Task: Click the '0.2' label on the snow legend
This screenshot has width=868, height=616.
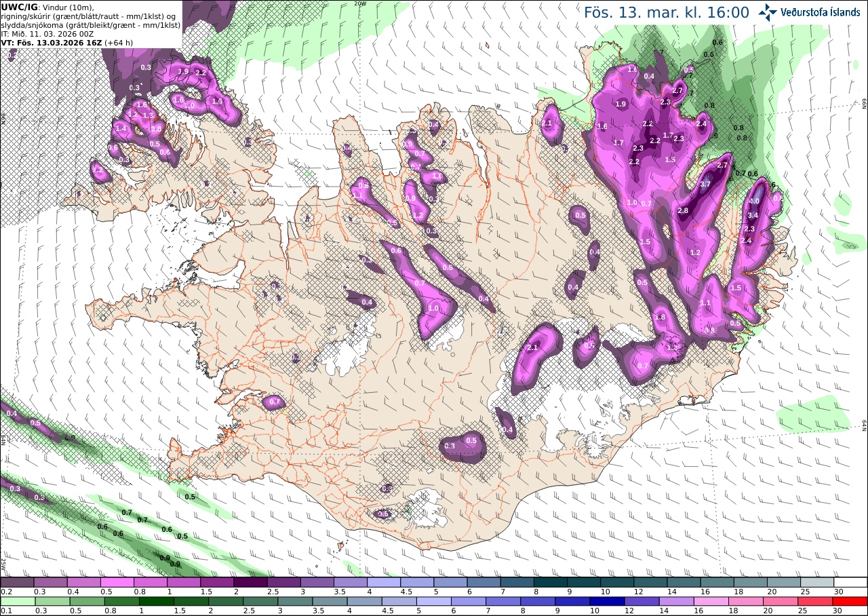Action: pyautogui.click(x=5, y=592)
